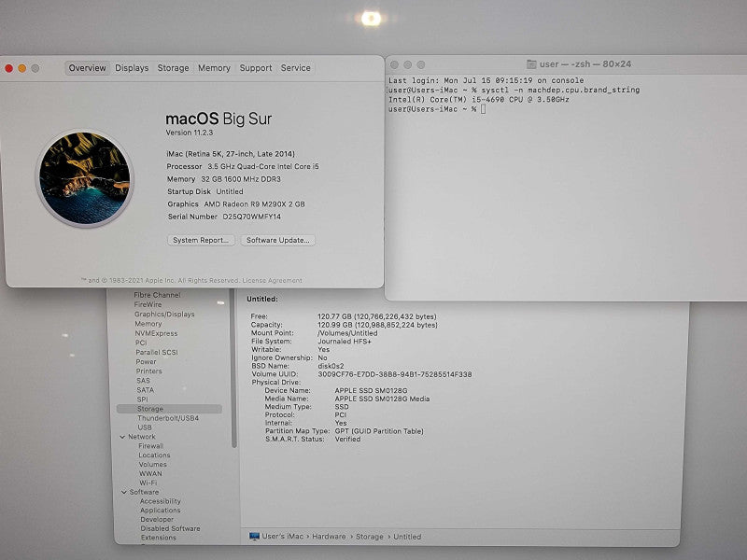This screenshot has height=560, width=747.
Task: Select SPI in the sidebar
Action: coord(142,399)
